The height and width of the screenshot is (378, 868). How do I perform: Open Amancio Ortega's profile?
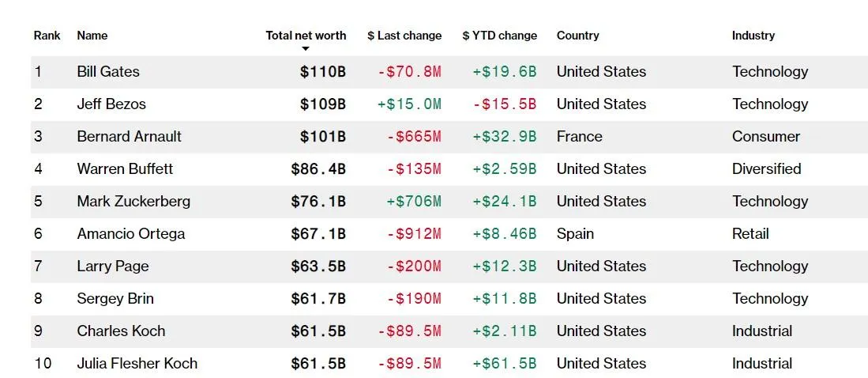click(131, 233)
